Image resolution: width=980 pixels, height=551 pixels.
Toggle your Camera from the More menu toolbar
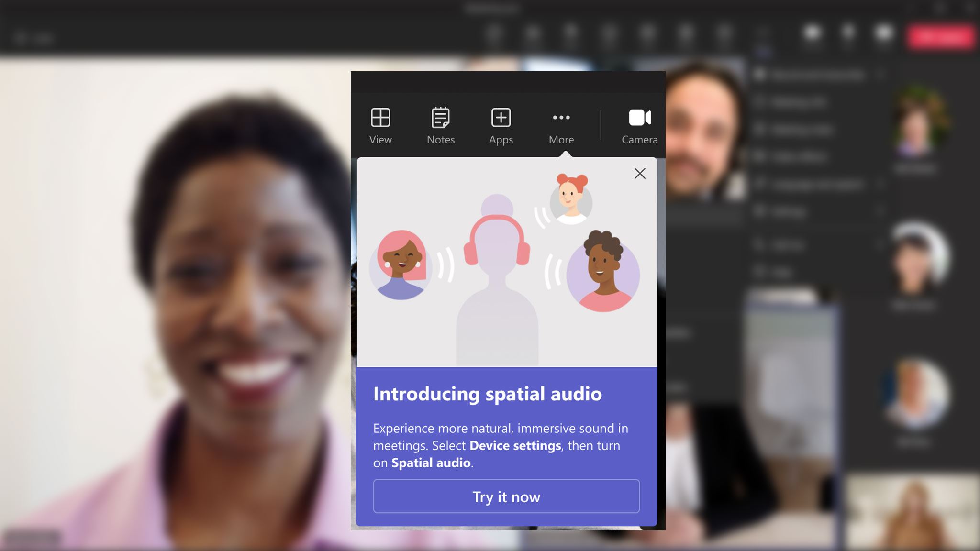[x=639, y=125]
